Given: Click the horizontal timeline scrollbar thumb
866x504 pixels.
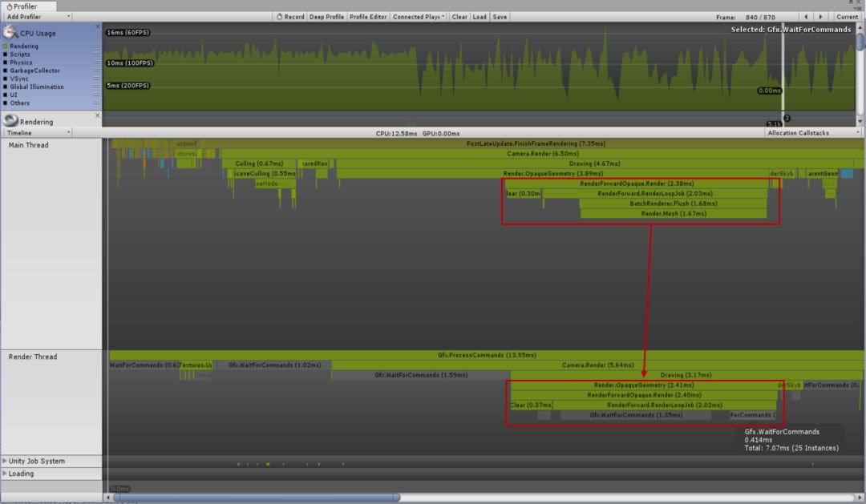Looking at the screenshot, I should [257, 498].
